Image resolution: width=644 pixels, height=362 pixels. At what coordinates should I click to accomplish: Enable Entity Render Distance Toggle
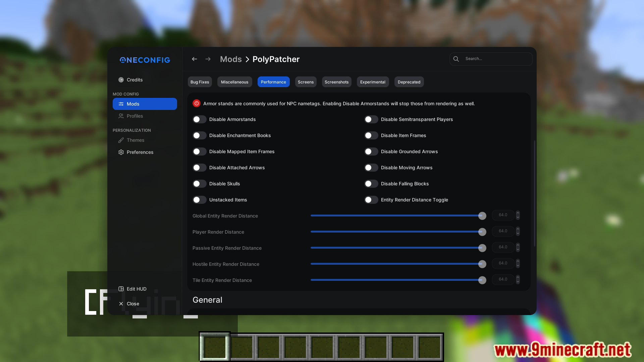[x=371, y=200]
